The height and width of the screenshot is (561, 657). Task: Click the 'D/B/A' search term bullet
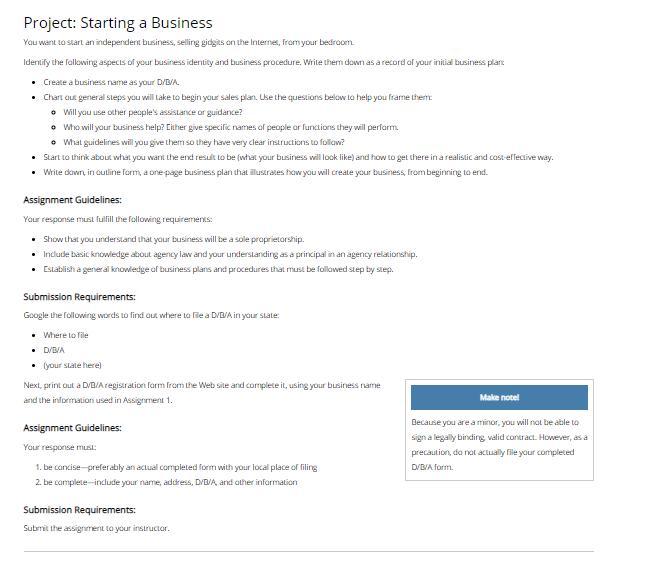tap(54, 350)
